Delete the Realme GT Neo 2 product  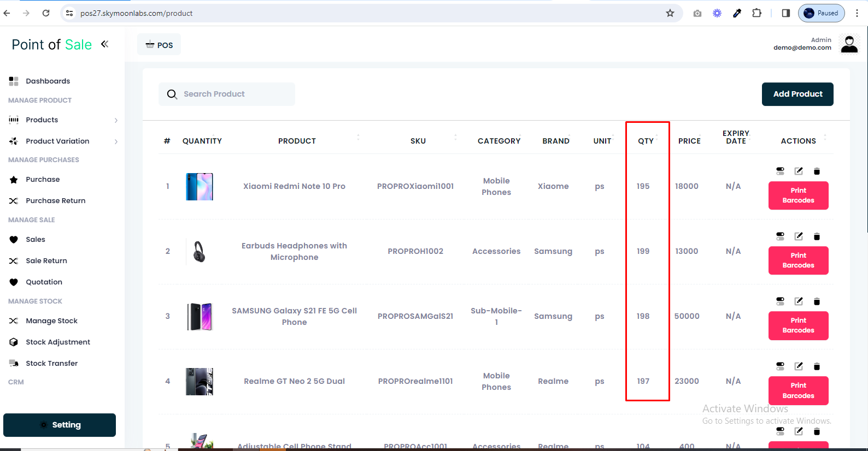click(817, 366)
